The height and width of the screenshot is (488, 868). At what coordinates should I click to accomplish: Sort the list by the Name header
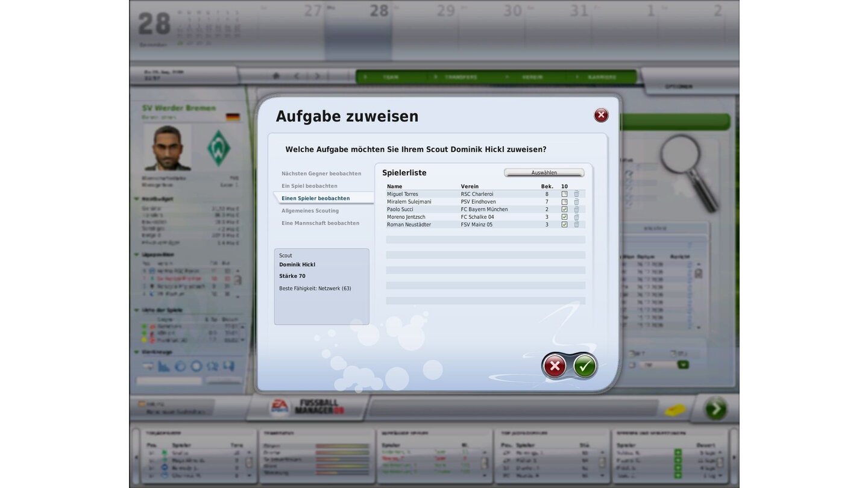click(x=394, y=187)
